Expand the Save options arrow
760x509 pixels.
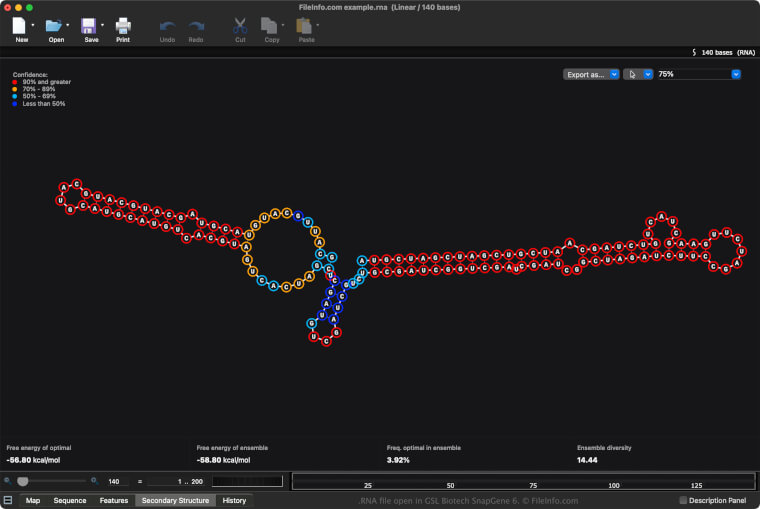click(x=102, y=25)
